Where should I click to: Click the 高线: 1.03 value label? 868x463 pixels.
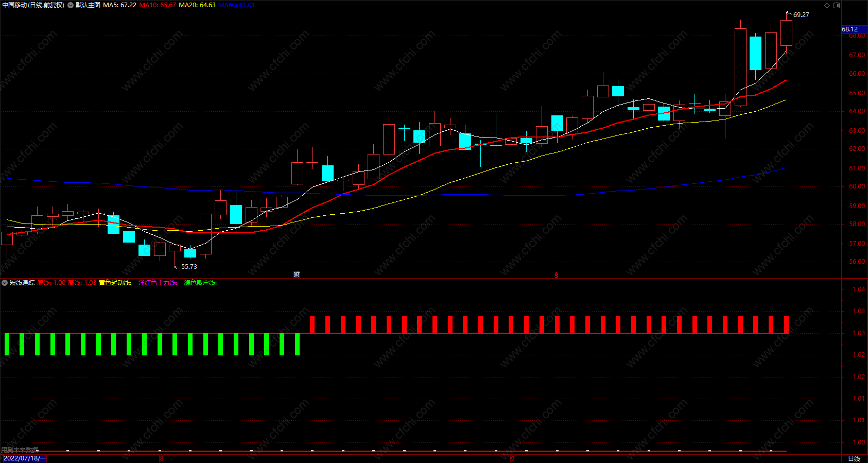[82, 283]
